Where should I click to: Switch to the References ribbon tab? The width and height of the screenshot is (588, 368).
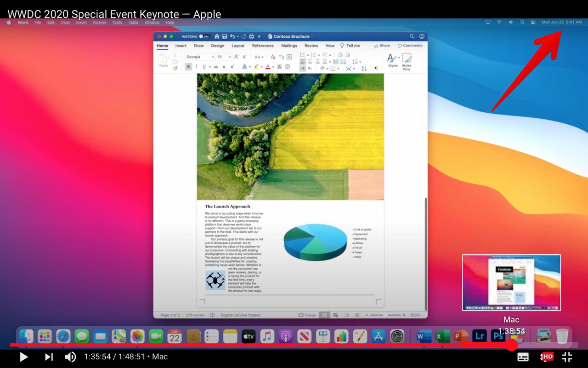click(x=263, y=46)
